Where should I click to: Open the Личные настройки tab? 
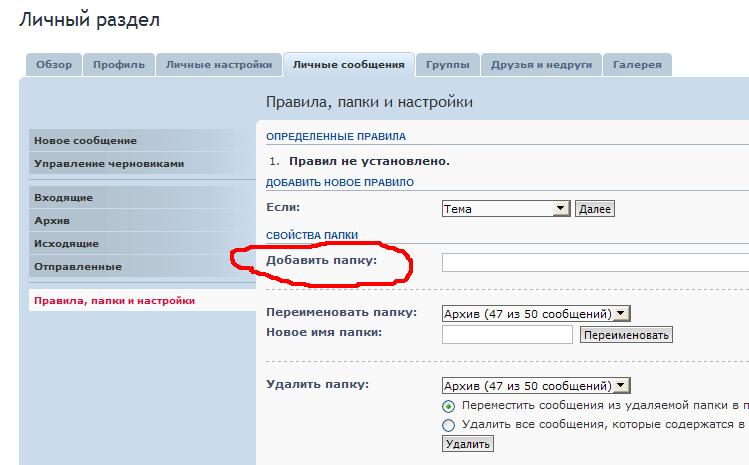pyautogui.click(x=219, y=65)
